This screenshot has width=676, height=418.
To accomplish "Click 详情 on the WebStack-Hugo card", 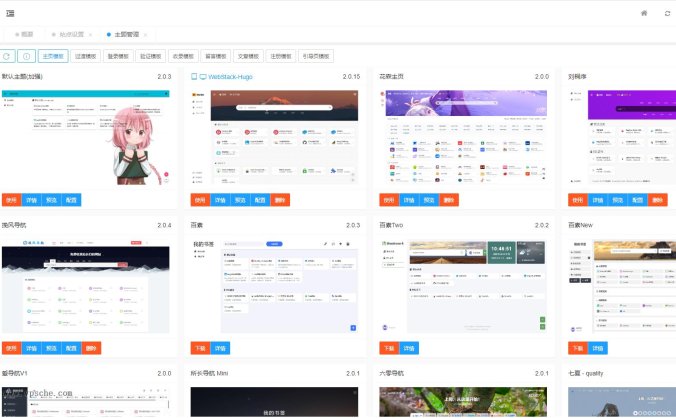I will coord(220,200).
